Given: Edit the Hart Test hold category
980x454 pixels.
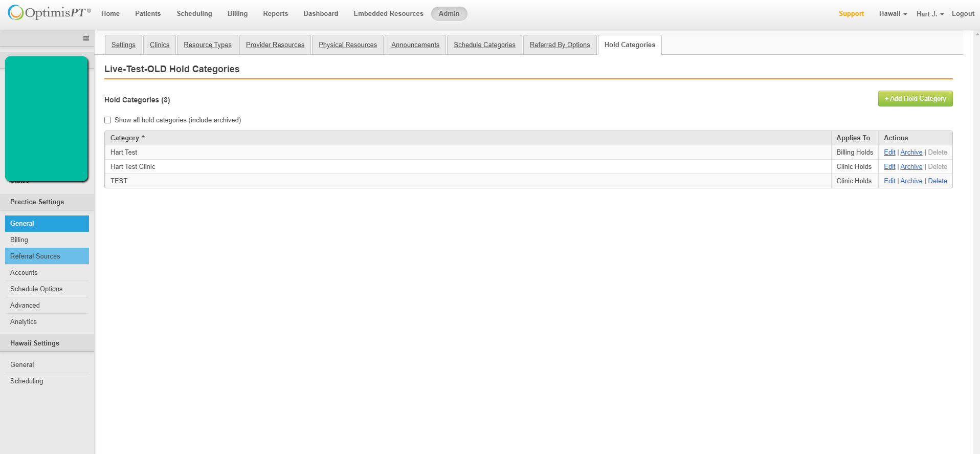Looking at the screenshot, I should click(889, 153).
